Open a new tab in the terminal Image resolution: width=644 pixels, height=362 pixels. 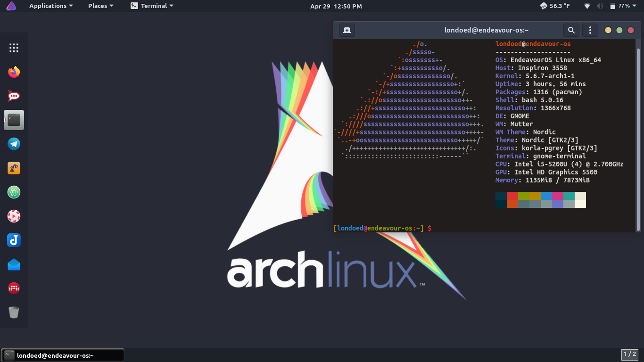347,30
